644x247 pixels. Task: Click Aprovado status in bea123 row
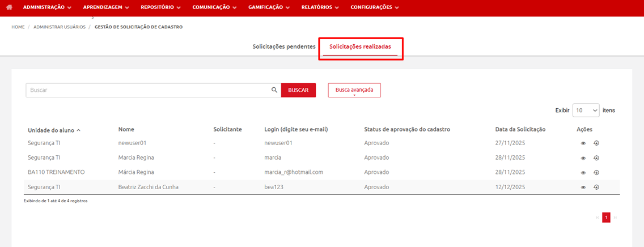tap(376, 188)
